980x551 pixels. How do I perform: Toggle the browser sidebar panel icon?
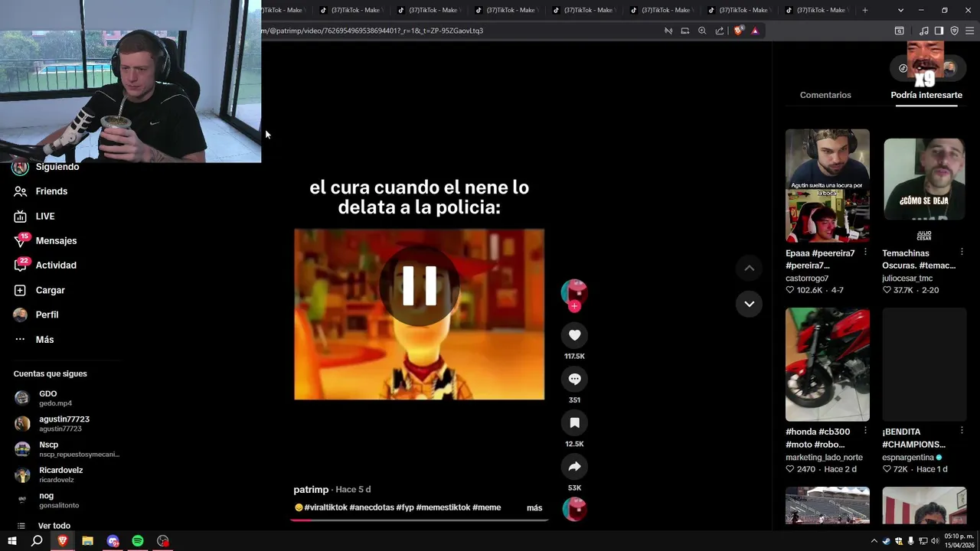(939, 31)
